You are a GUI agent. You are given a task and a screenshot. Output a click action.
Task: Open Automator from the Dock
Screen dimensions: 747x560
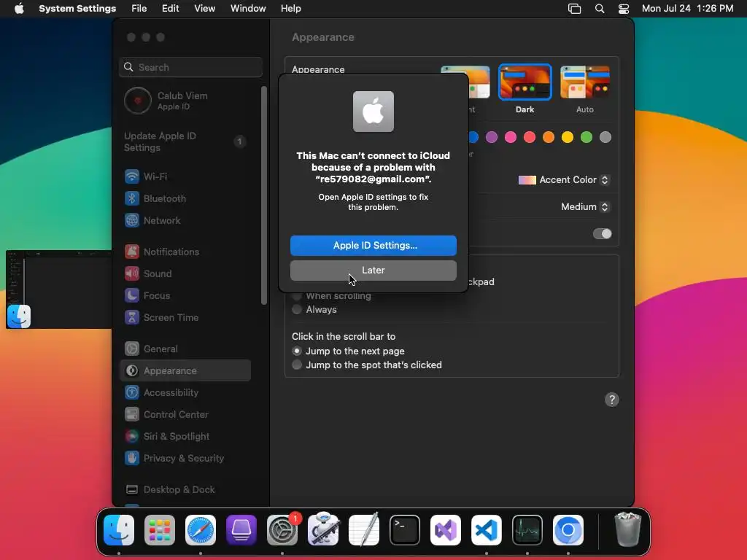click(323, 529)
